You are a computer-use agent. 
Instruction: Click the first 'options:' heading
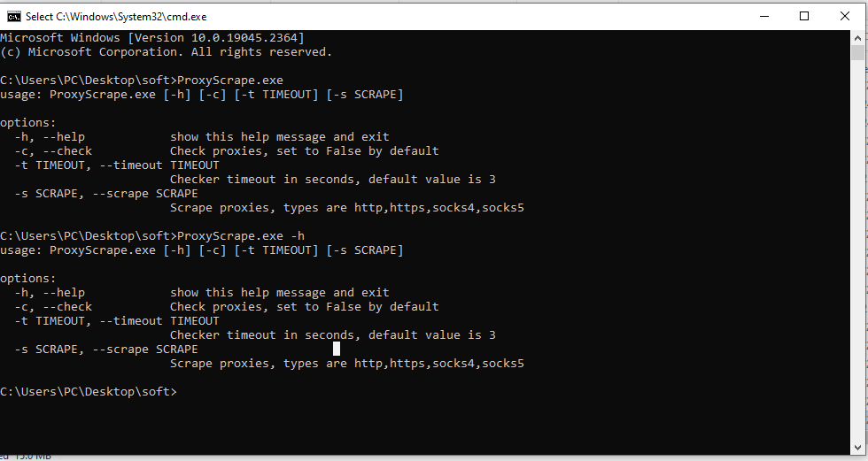[28, 123]
